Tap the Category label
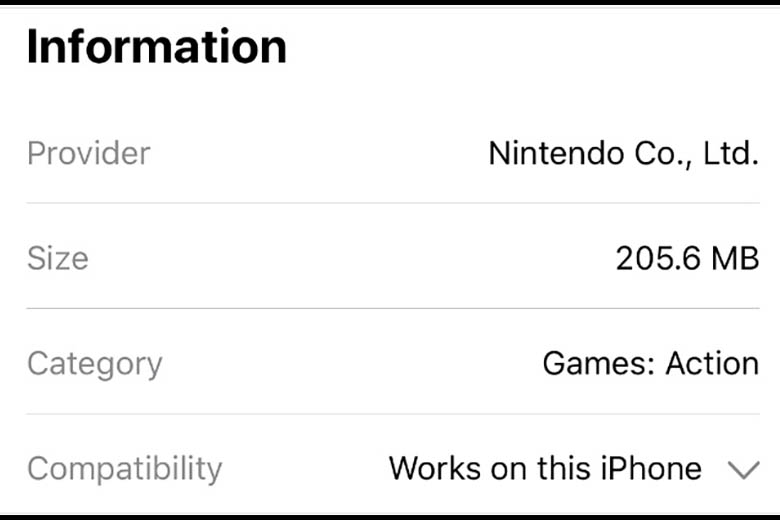Viewport: 780px width, 520px height. pyautogui.click(x=95, y=365)
